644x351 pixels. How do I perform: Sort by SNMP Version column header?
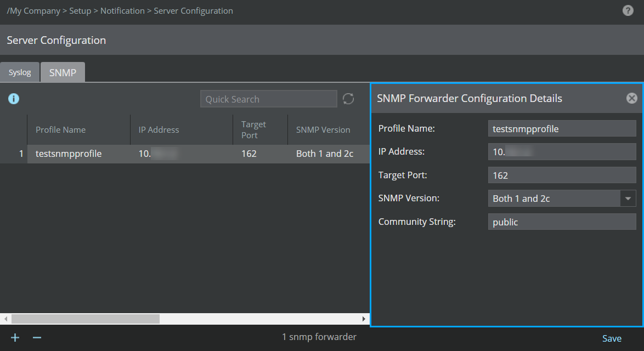(329, 130)
